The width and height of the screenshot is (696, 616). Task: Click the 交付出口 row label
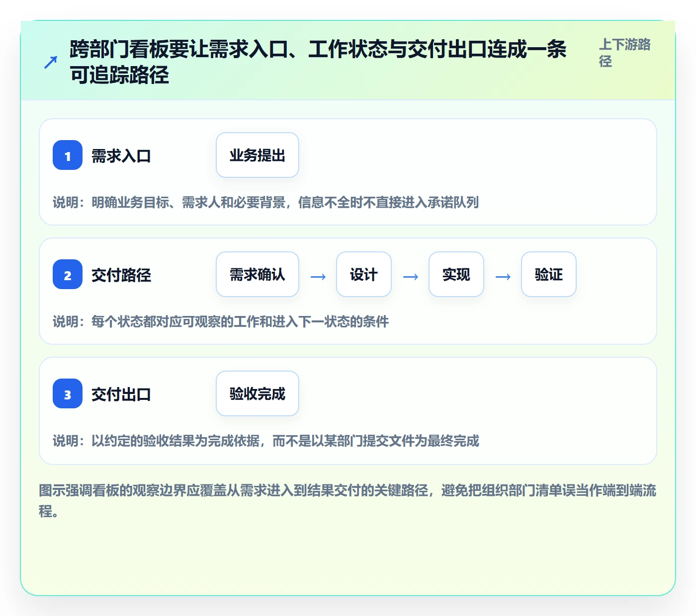121,394
